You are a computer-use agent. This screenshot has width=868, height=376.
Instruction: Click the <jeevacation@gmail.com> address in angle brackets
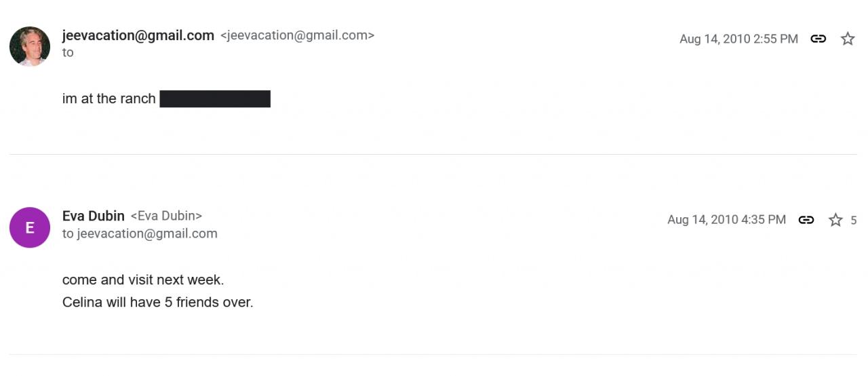297,35
